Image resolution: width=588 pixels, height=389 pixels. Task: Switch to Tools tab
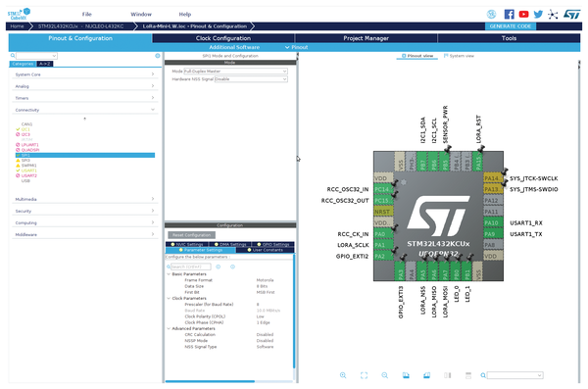pos(509,38)
